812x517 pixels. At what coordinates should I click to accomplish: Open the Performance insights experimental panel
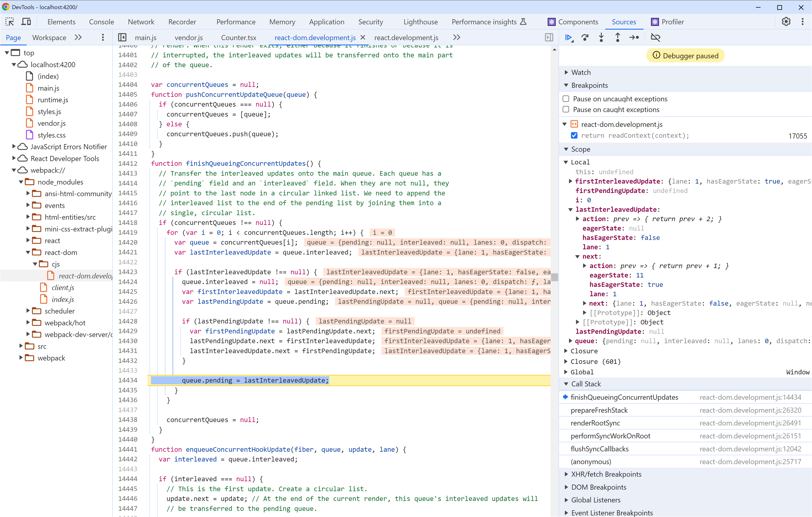tap(489, 22)
